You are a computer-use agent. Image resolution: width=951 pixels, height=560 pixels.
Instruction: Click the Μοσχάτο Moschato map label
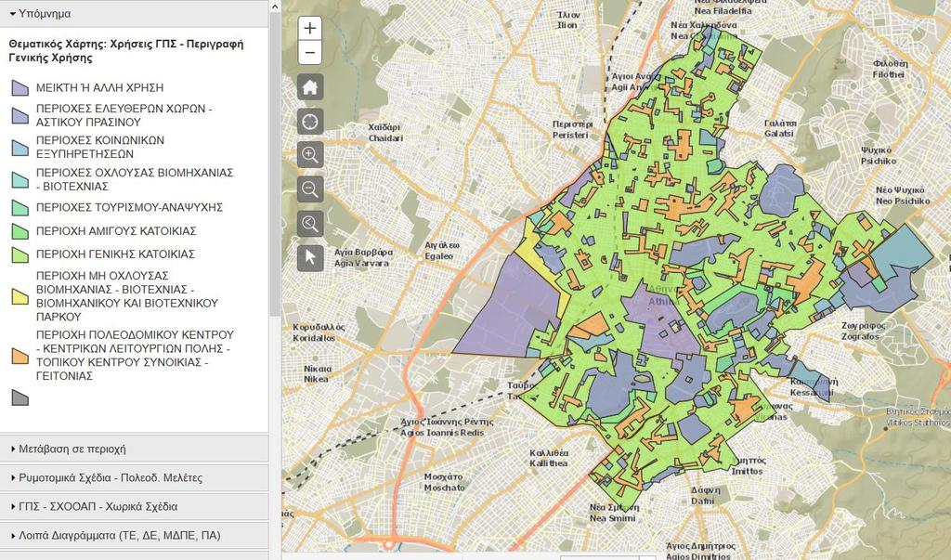click(x=444, y=482)
